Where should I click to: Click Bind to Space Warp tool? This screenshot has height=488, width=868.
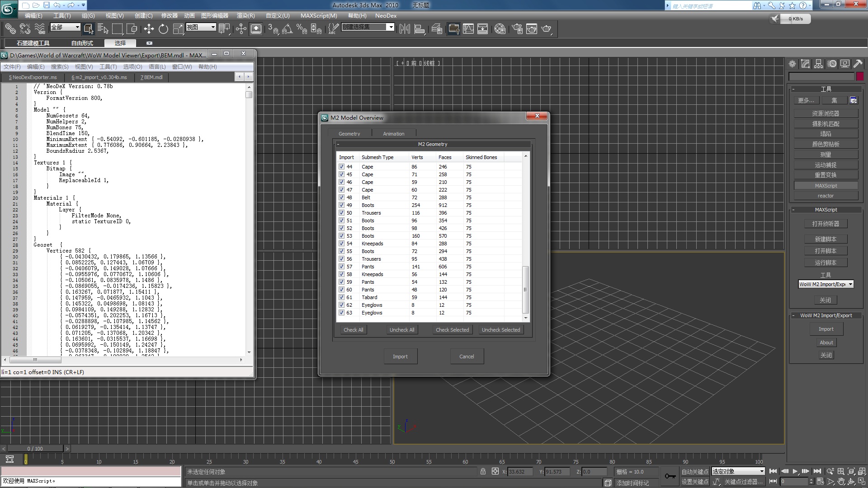[40, 29]
